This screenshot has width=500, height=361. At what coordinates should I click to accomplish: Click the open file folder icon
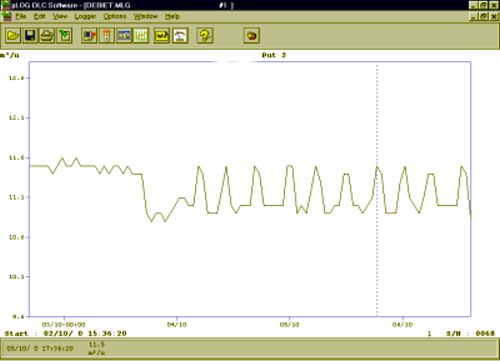click(x=13, y=35)
